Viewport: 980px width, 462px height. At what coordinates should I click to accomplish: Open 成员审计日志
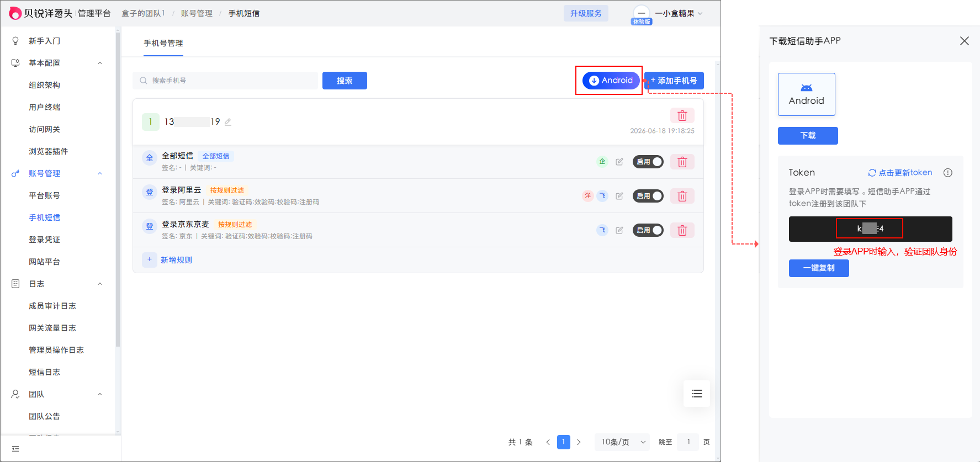click(52, 306)
